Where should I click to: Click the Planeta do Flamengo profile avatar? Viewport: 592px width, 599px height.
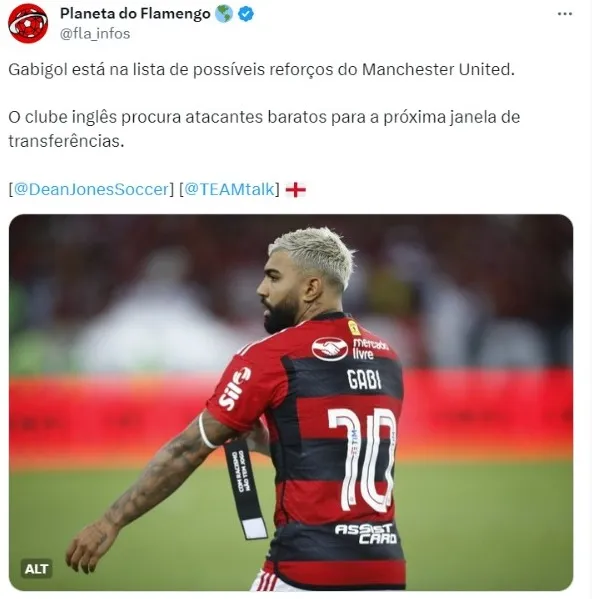(x=28, y=24)
